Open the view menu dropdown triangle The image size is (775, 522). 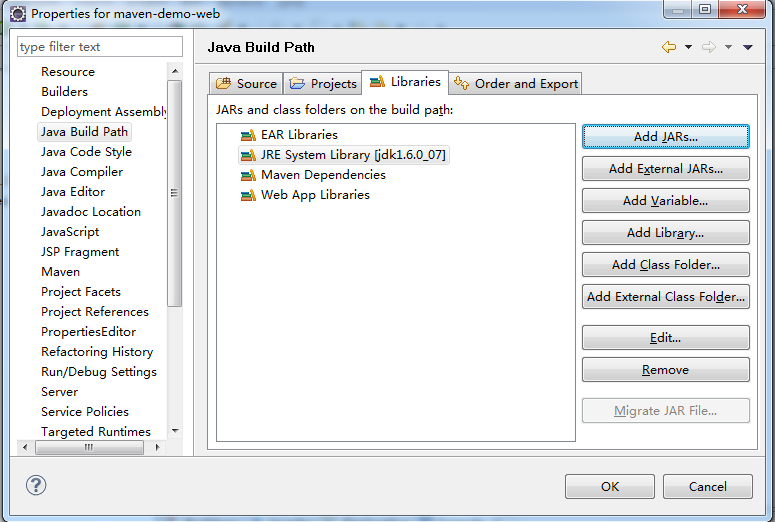[747, 47]
